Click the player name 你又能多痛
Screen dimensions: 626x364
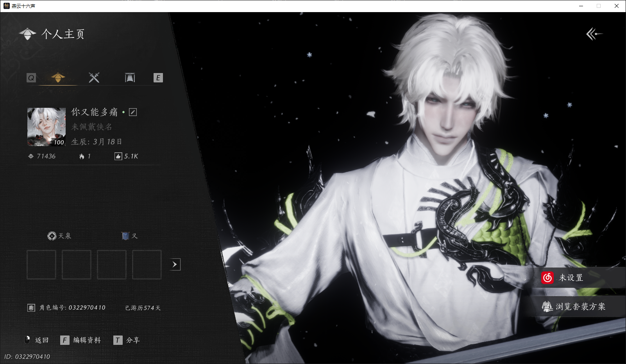tap(95, 112)
